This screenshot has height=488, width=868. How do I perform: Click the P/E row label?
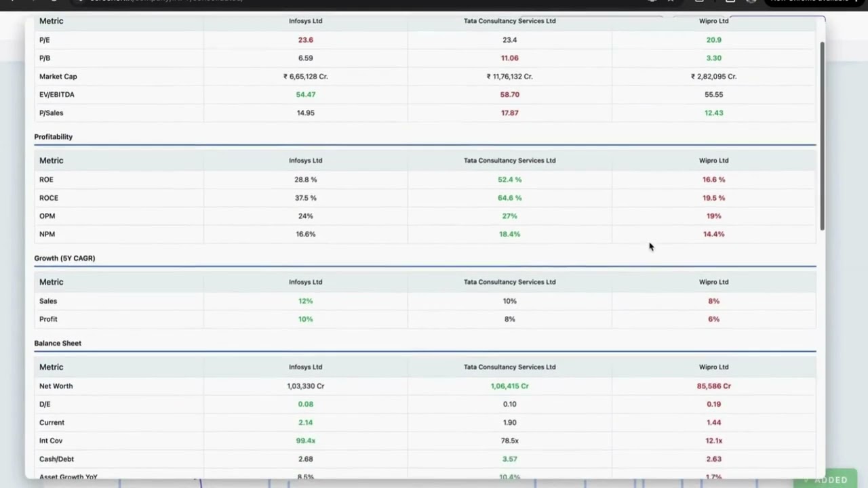click(45, 40)
